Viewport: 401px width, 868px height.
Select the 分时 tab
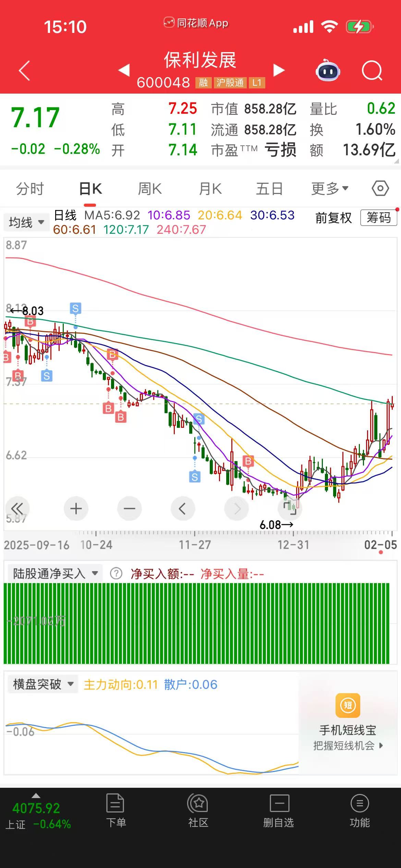coord(30,189)
